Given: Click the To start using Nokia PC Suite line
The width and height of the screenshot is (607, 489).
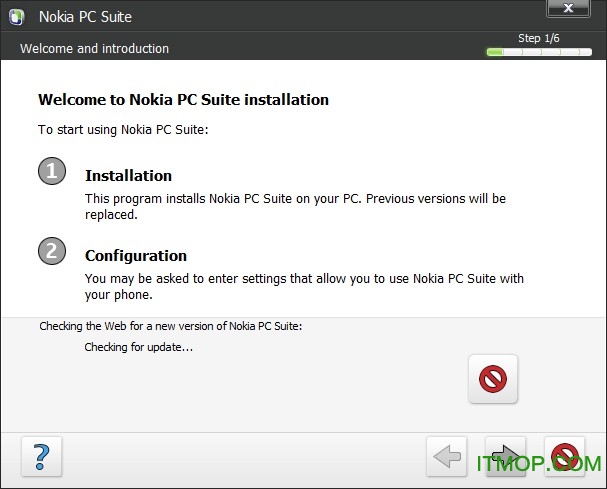Looking at the screenshot, I should [x=123, y=130].
